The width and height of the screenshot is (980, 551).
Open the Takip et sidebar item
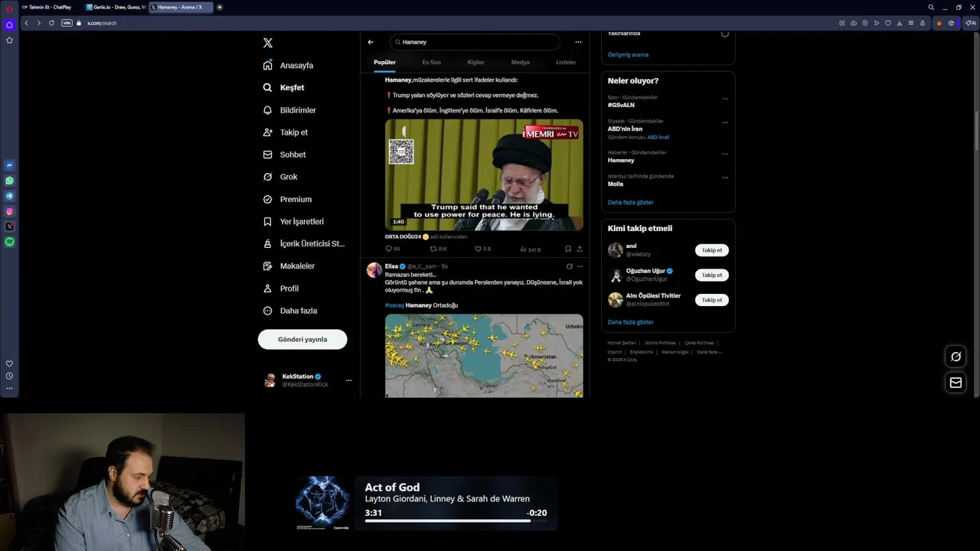tap(285, 132)
